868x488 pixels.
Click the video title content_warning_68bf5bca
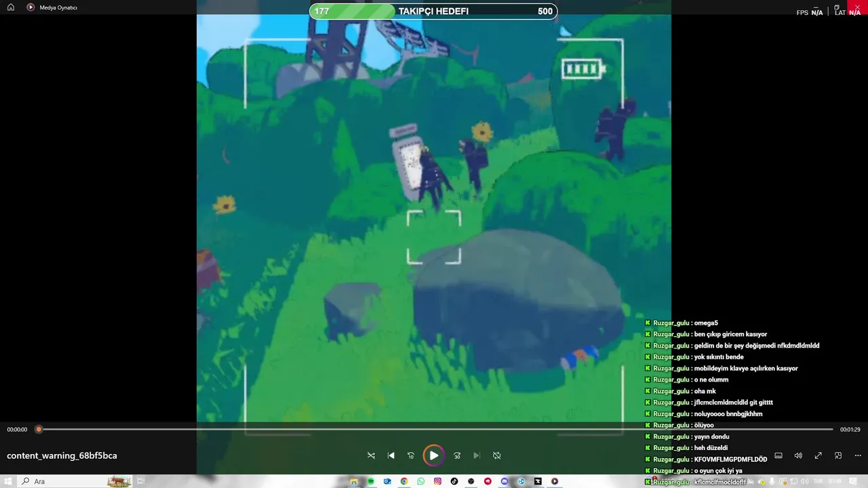(62, 455)
